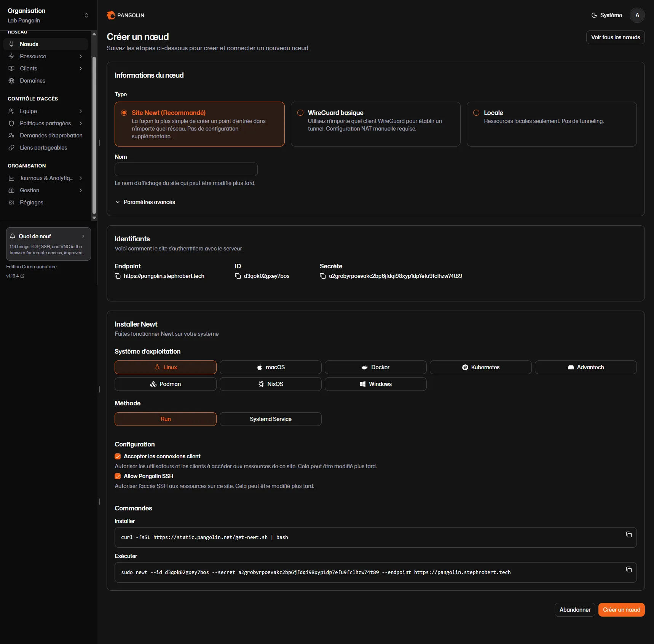Click the sidebar vertical scrollbar

click(94, 135)
